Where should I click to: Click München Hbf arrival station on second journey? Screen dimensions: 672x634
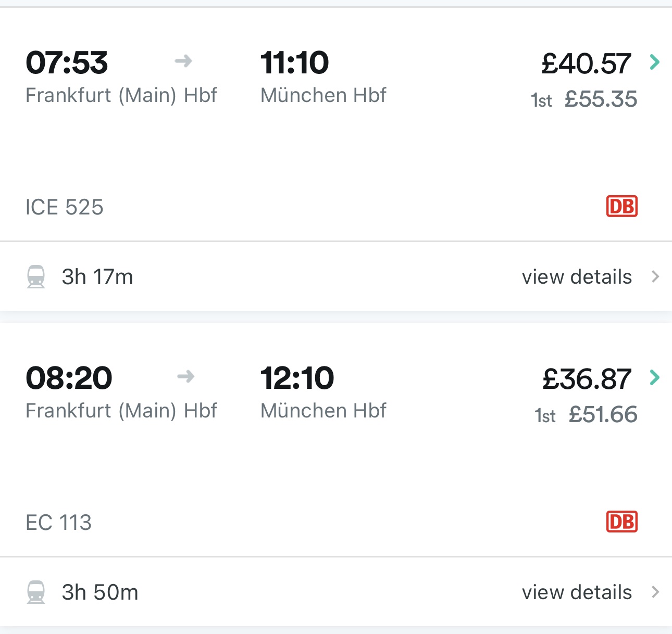click(322, 410)
